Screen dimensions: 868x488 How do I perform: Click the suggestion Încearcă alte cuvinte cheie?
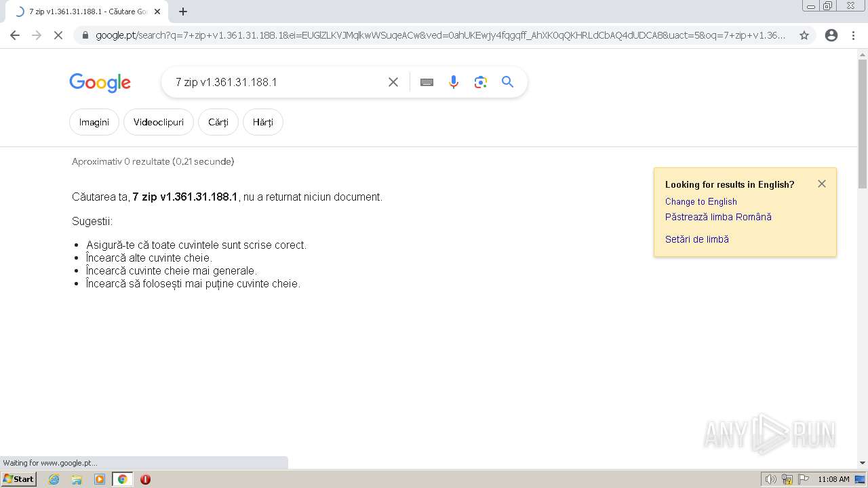tap(149, 258)
